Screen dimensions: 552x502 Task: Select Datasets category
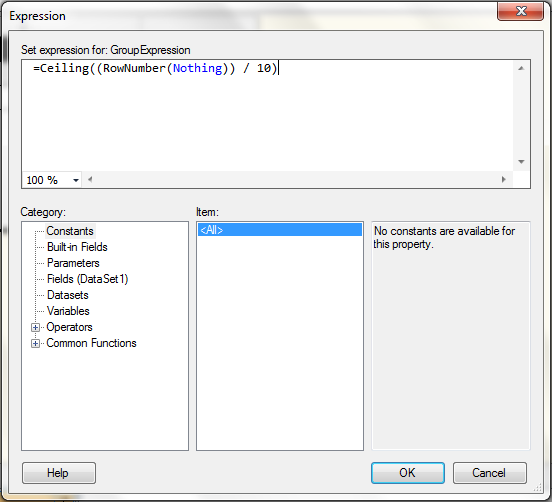point(68,295)
